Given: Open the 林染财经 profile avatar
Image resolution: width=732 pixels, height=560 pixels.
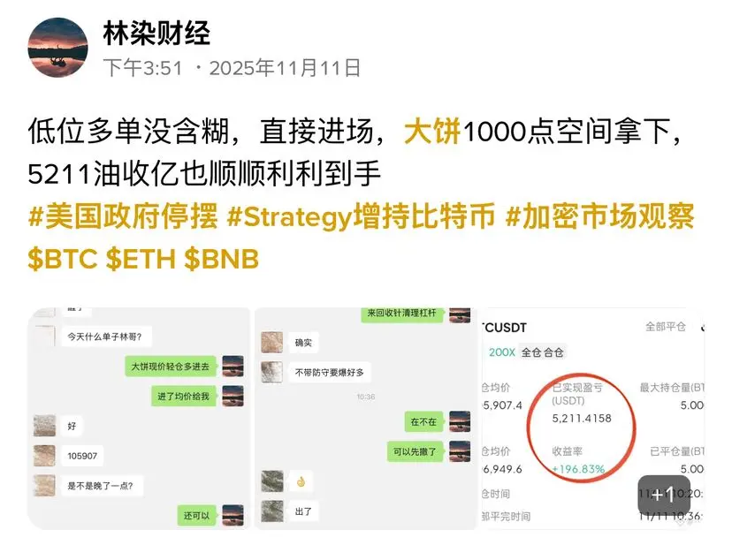Looking at the screenshot, I should (57, 47).
